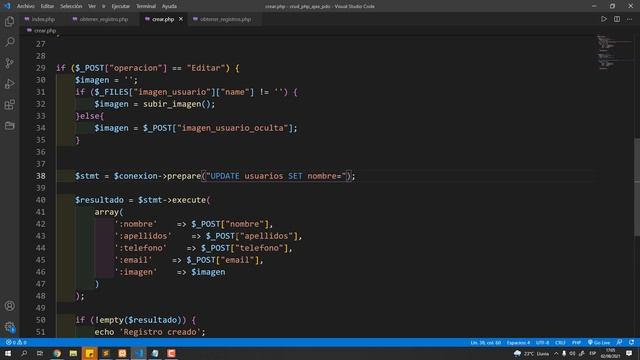The image size is (640, 360).
Task: Open the Ir menu
Action: point(104,6)
